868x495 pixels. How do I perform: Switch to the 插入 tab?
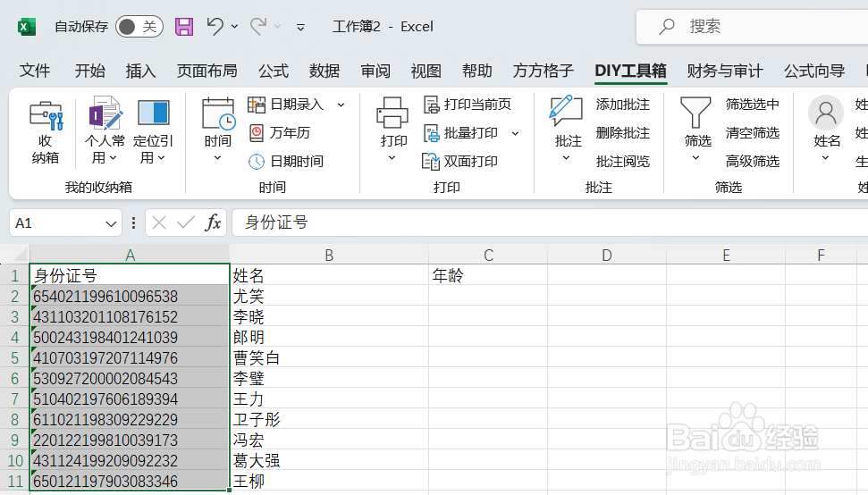140,71
